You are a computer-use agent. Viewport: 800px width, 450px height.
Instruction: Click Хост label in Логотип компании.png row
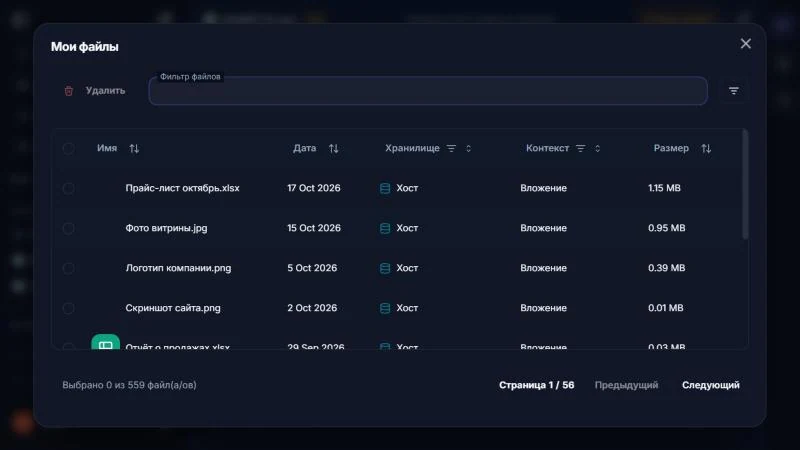click(x=407, y=268)
